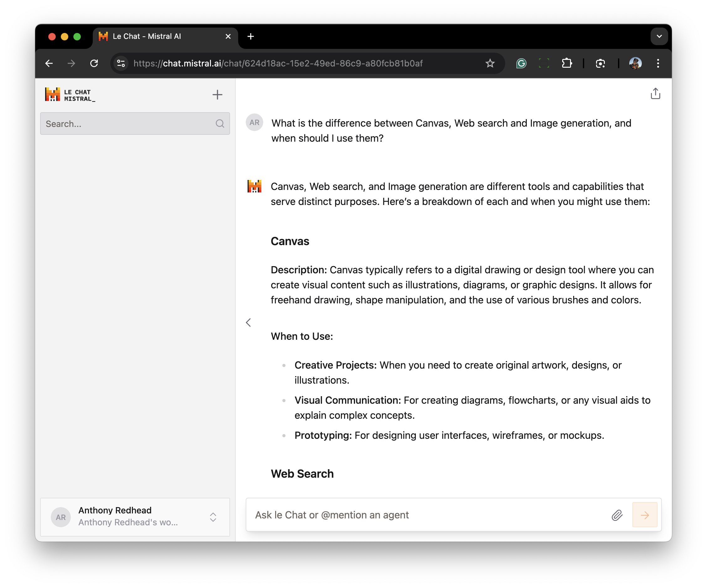Start a new chat with plus icon
This screenshot has height=588, width=707.
(x=217, y=95)
